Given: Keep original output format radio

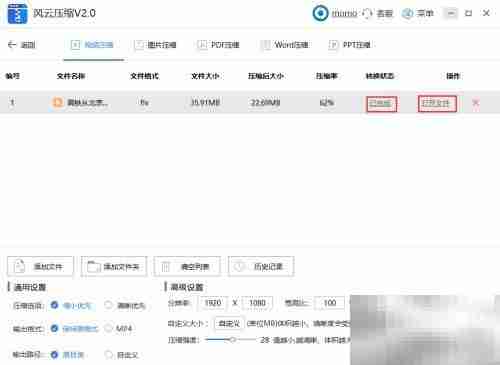Looking at the screenshot, I should click(54, 328).
